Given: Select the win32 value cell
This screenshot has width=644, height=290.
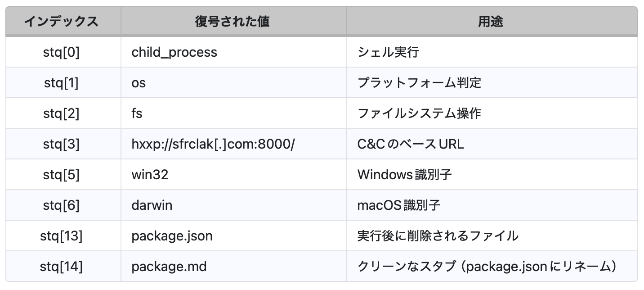Looking at the screenshot, I should (150, 175).
